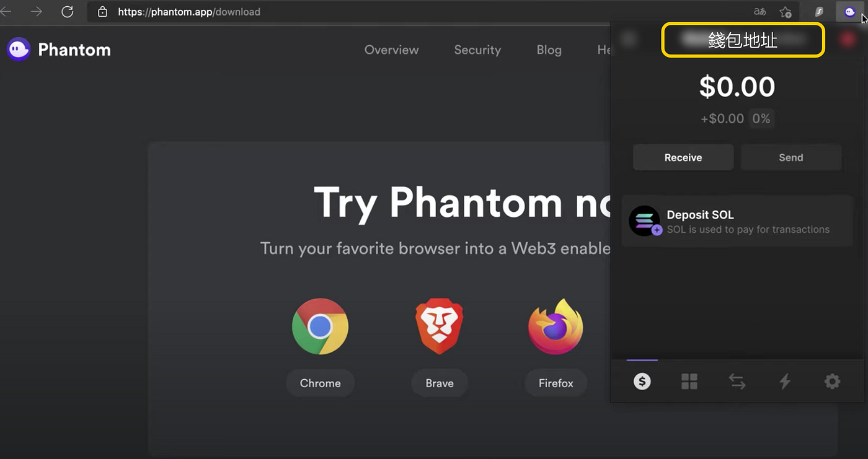
Task: Open collectibles grid tab in wallet
Action: pyautogui.click(x=689, y=381)
